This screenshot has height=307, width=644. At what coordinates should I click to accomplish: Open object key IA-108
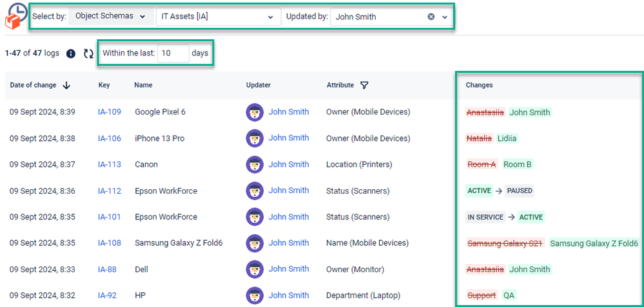[x=109, y=243]
